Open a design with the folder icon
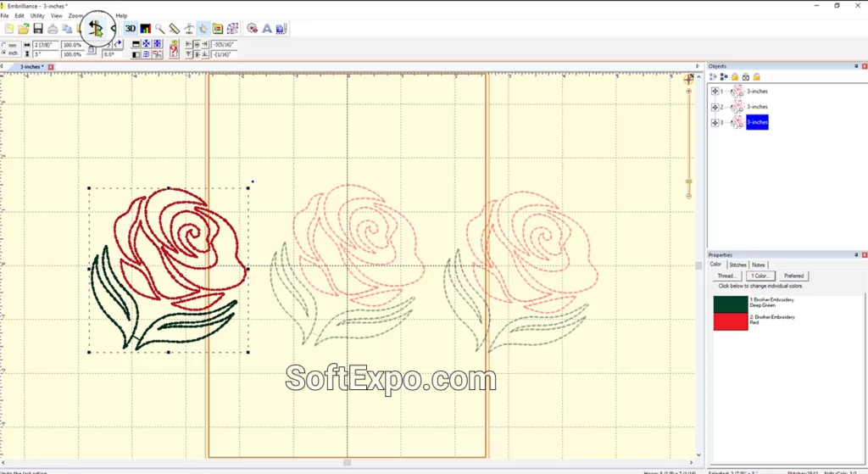 coord(24,29)
